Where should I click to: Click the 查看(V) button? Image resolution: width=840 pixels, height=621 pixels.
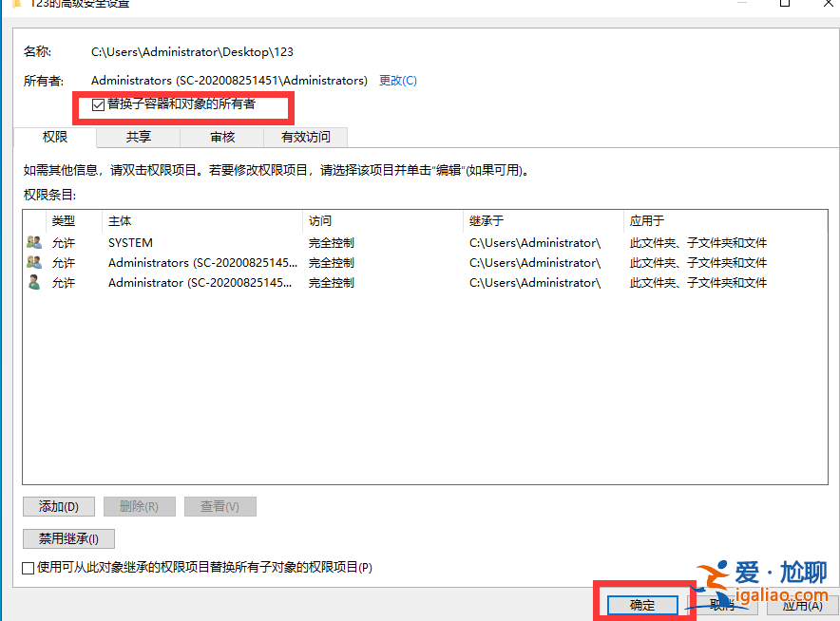pos(220,506)
